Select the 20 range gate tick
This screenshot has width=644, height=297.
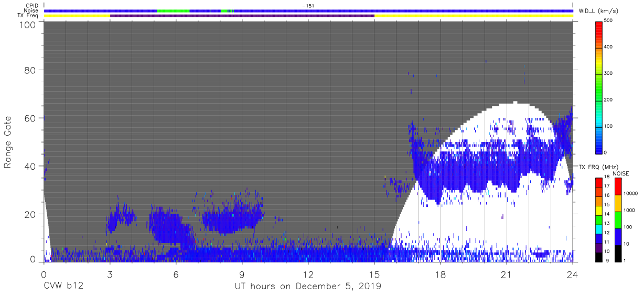click(x=30, y=214)
